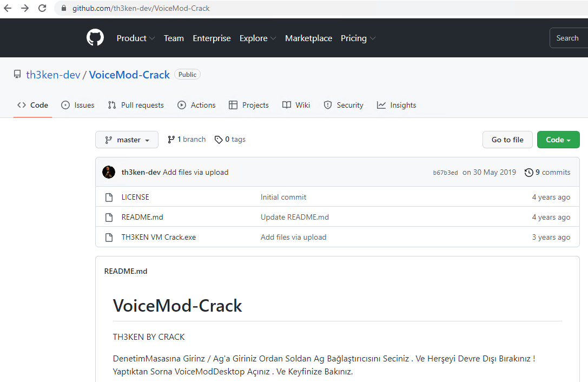Image resolution: width=588 pixels, height=382 pixels.
Task: Open VoiceMod-Crack repository title link
Action: coord(129,75)
